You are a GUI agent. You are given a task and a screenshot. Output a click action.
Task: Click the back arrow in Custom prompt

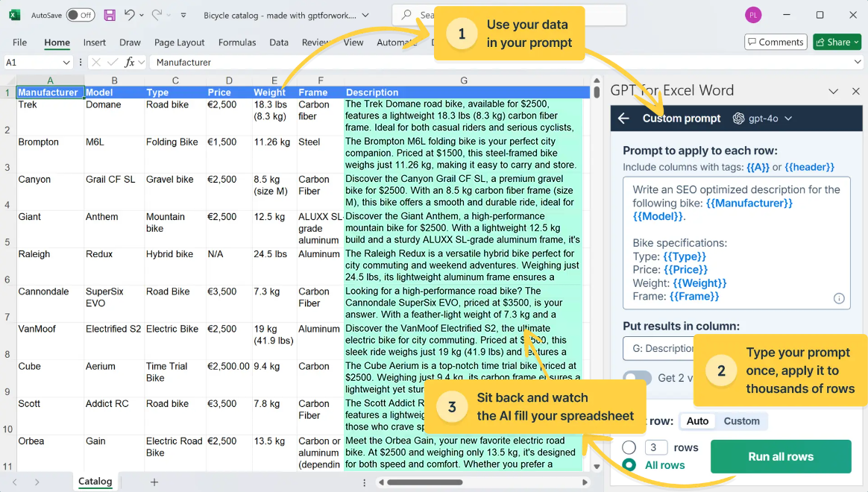tap(624, 119)
